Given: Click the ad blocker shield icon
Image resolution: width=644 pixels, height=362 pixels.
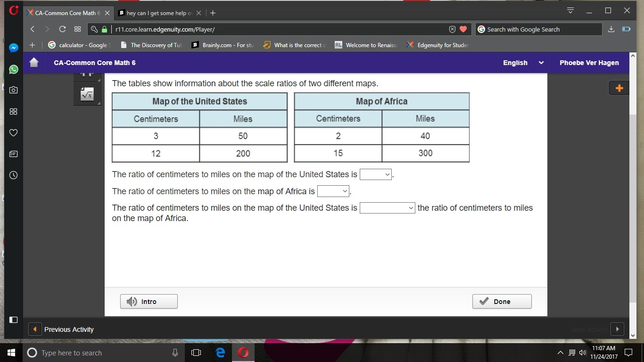Looking at the screenshot, I should 452,29.
